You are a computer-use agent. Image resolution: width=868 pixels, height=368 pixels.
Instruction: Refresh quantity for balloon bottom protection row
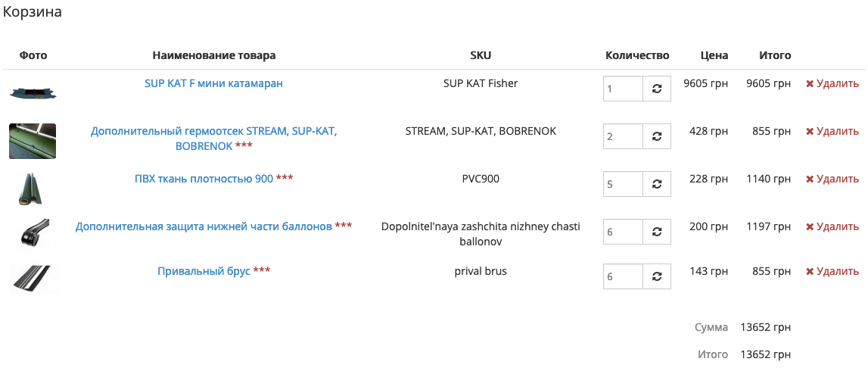coord(656,232)
